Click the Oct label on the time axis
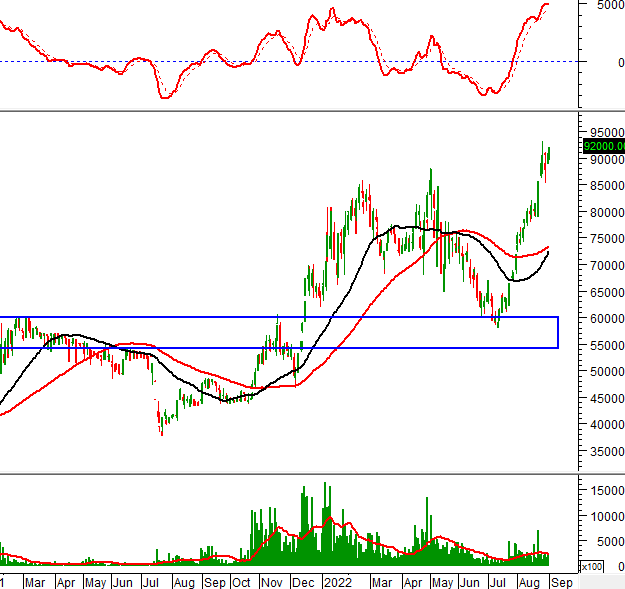 (x=243, y=581)
